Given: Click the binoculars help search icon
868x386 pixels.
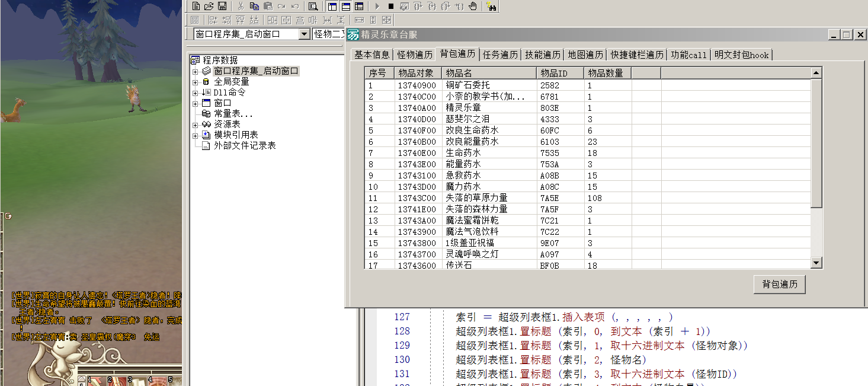Looking at the screenshot, I should pyautogui.click(x=491, y=6).
